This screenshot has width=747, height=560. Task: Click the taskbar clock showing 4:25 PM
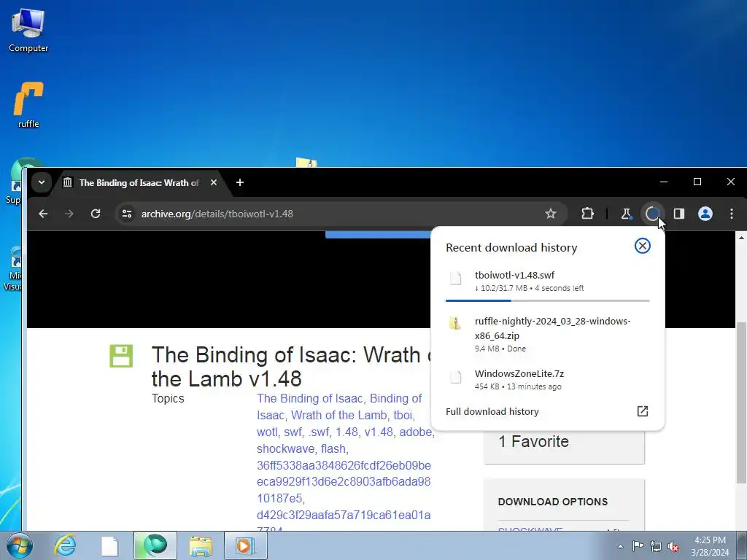pyautogui.click(x=710, y=546)
